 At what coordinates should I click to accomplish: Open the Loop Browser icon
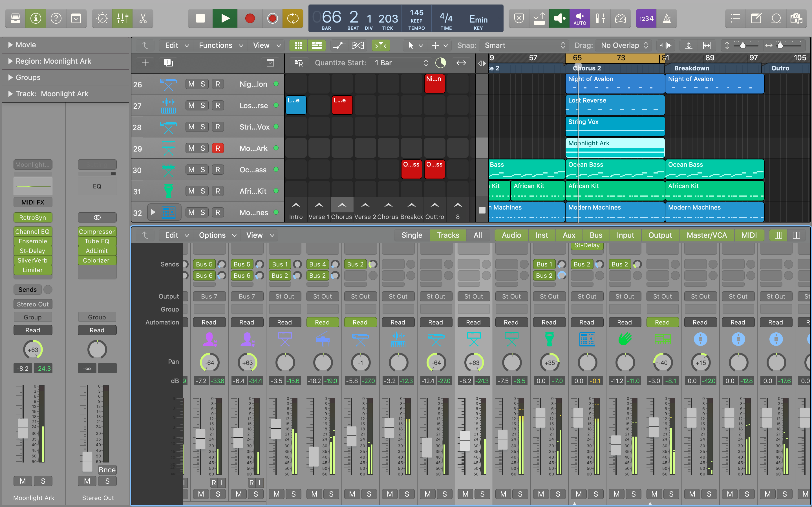(776, 18)
